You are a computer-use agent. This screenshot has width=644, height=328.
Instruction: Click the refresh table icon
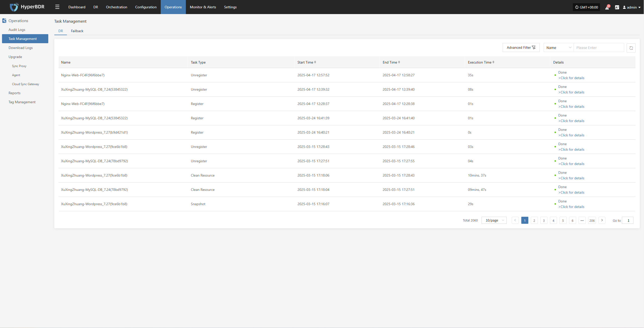[x=631, y=48]
